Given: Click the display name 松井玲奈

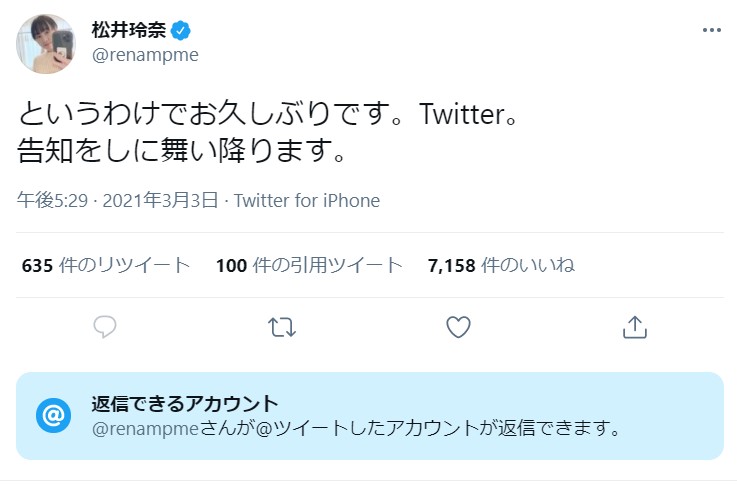Looking at the screenshot, I should 129,31.
